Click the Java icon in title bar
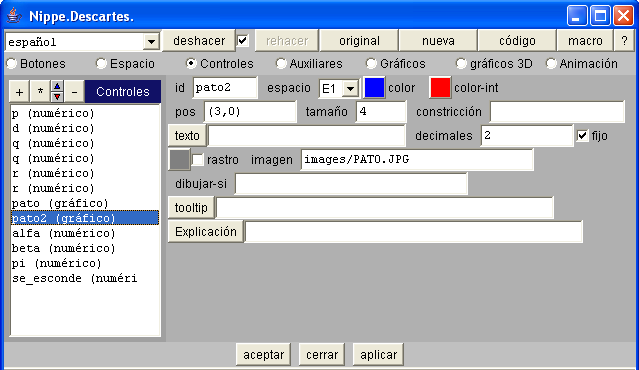The image size is (639, 370). click(15, 16)
